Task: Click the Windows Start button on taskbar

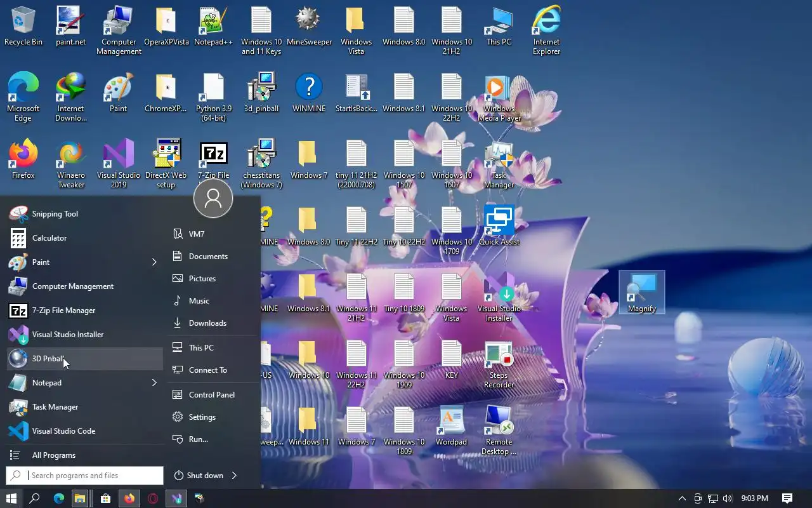Action: tap(11, 498)
